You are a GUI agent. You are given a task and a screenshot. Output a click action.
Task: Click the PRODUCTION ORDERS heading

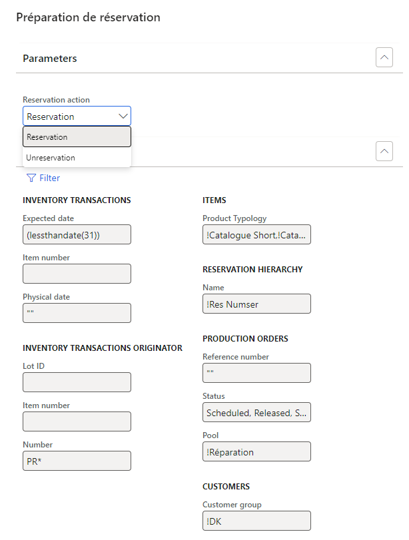(245, 339)
